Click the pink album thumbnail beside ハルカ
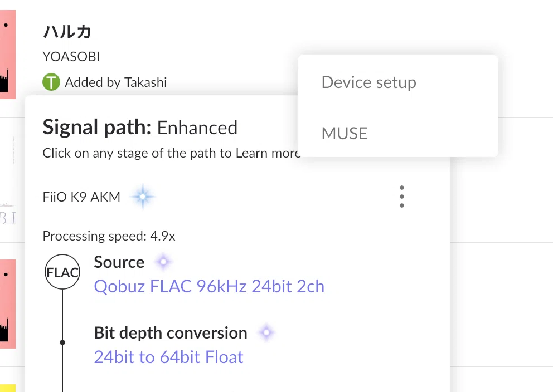 [8, 54]
